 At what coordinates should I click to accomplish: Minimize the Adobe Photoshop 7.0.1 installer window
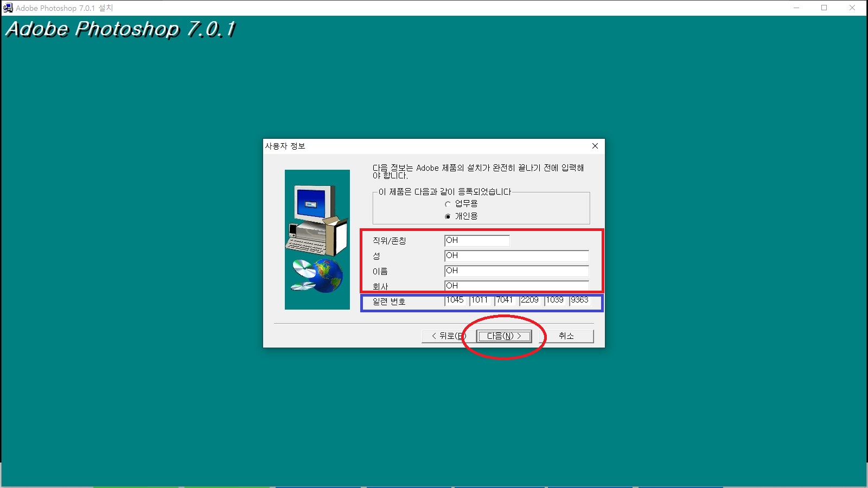[795, 8]
